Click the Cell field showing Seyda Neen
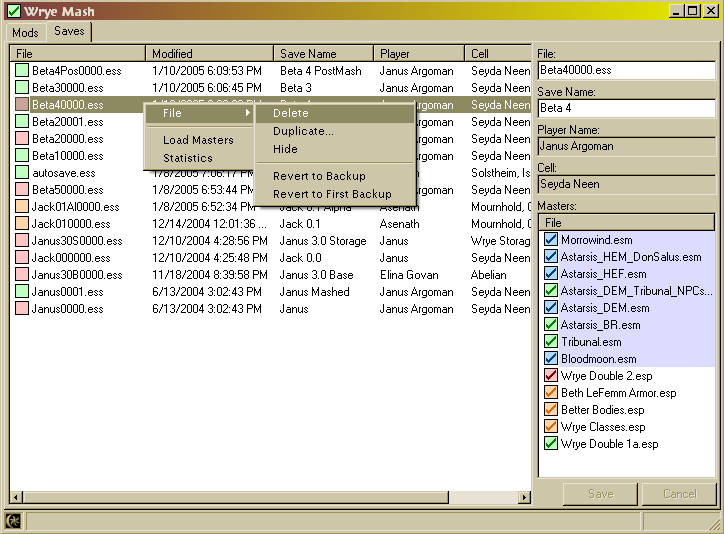 point(627,184)
